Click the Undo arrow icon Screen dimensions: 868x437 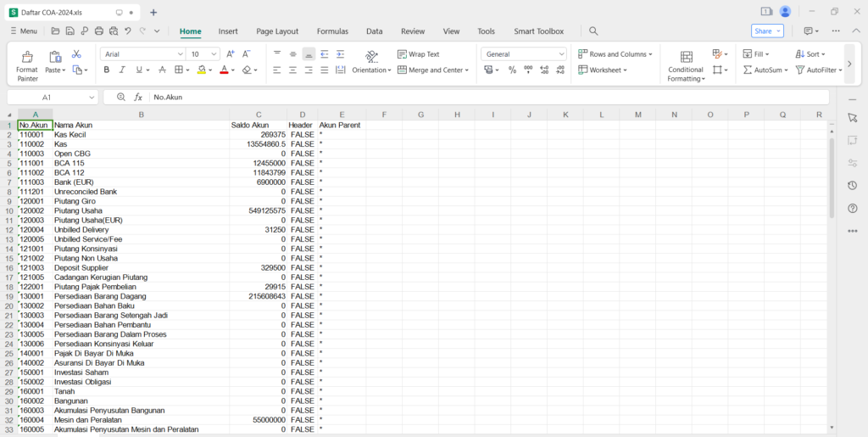[x=128, y=31]
